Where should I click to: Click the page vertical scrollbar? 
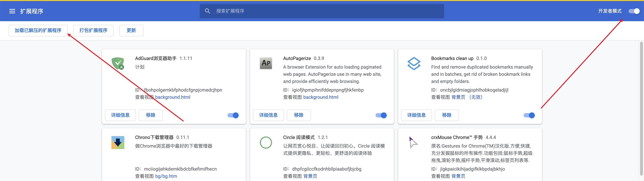coord(641,109)
